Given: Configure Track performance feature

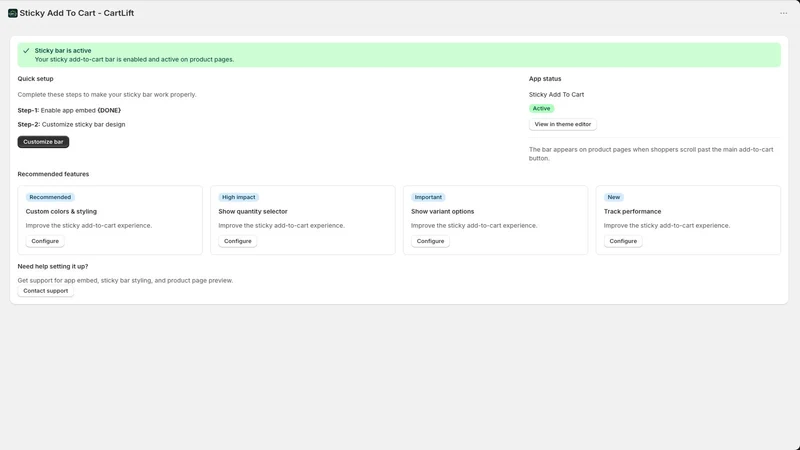Looking at the screenshot, I should pos(623,241).
